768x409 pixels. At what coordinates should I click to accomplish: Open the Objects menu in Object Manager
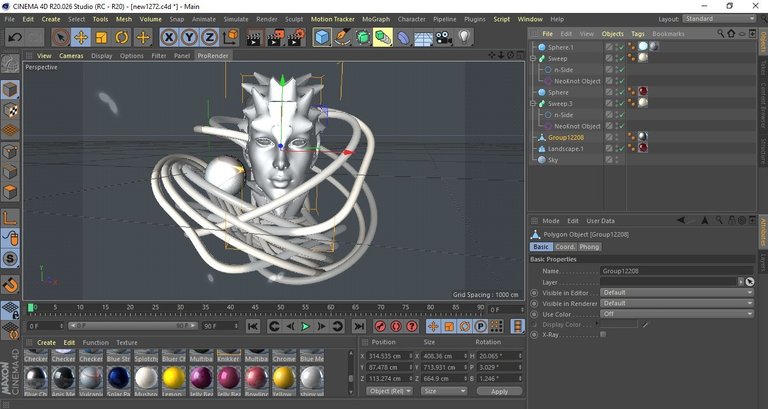612,34
